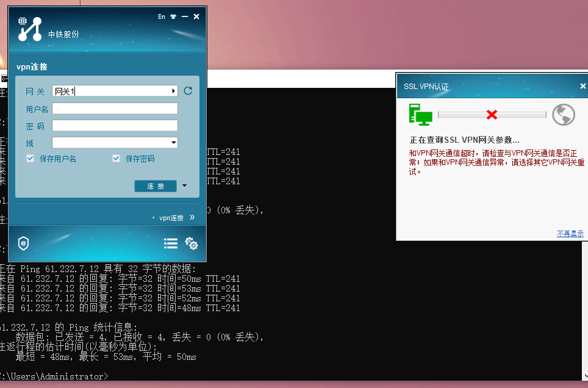Click the 中铁股份 network logo
This screenshot has height=388, width=588.
[30, 29]
